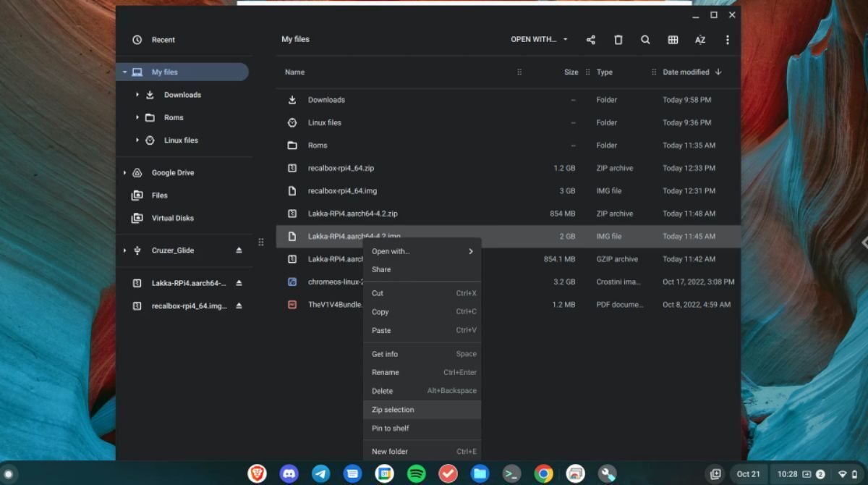Open the AZ sort options
Screen dimensions: 868x485
[700, 40]
